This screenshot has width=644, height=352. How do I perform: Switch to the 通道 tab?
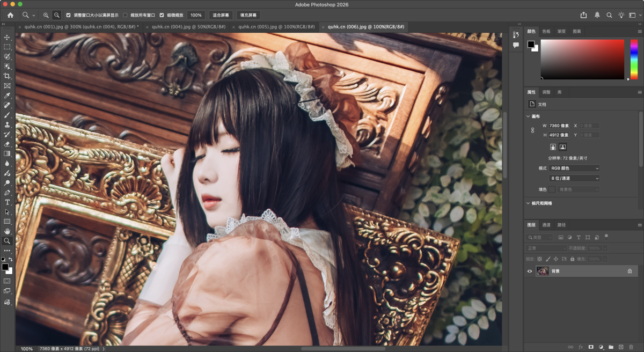546,225
